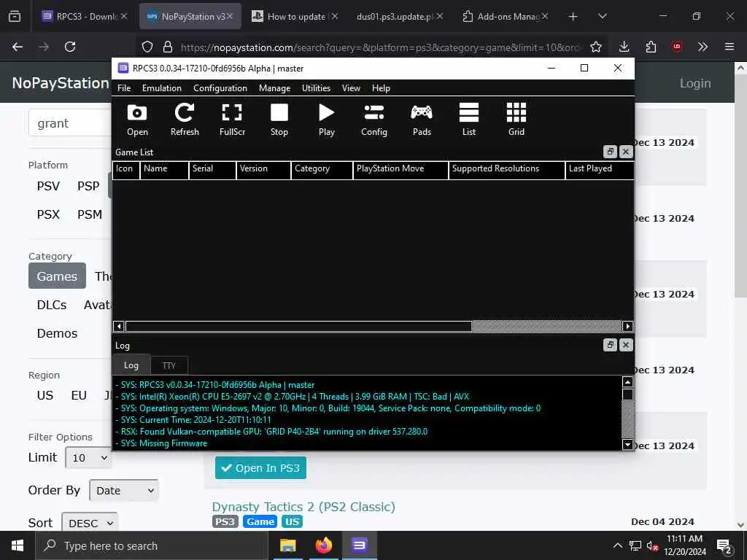
Task: Refresh the RPCS3 game list
Action: click(185, 120)
